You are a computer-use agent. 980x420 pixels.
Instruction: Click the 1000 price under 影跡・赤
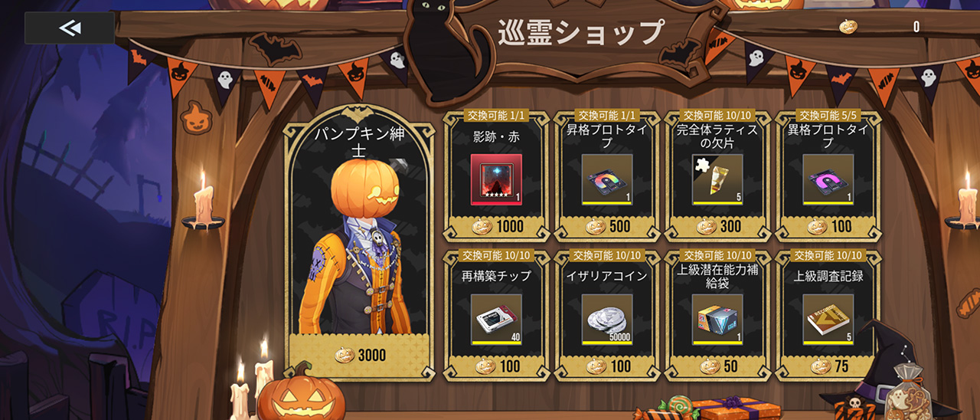497,227
